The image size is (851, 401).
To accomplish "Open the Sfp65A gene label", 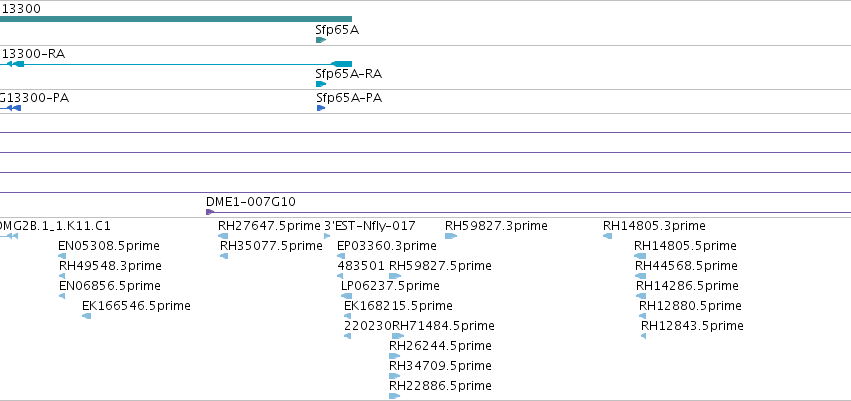I will point(337,30).
